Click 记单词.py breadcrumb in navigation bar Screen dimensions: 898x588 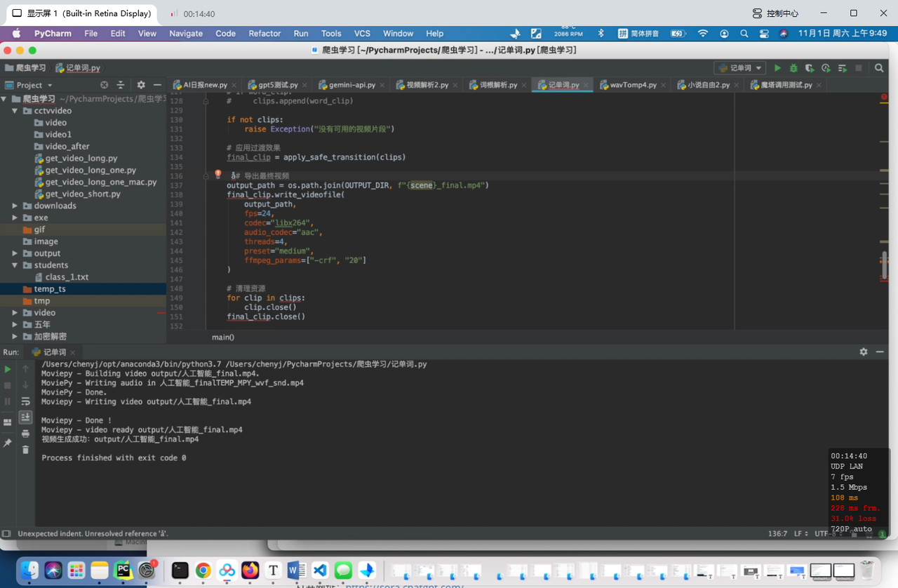click(x=78, y=68)
